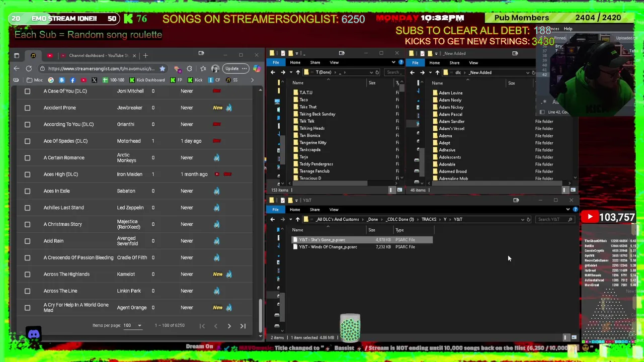Screen dimensions: 644x362
Task: Open the Home tab in Y&T window
Action: [x=295, y=210]
